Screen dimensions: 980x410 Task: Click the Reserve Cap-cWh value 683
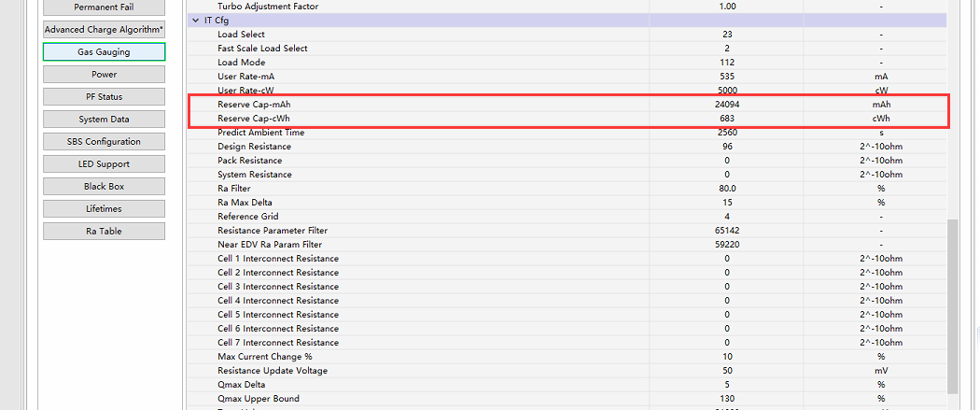click(726, 118)
